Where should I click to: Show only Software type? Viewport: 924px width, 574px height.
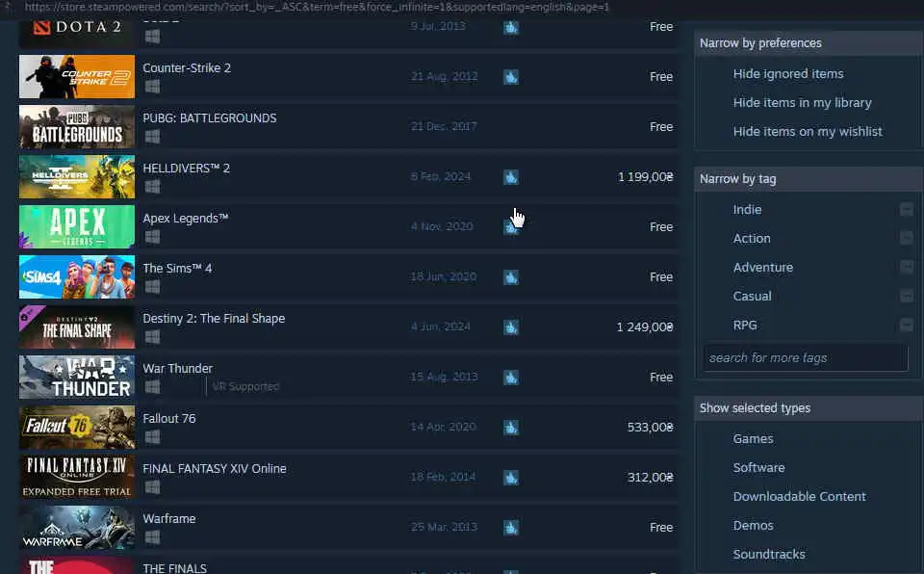pyautogui.click(x=758, y=468)
